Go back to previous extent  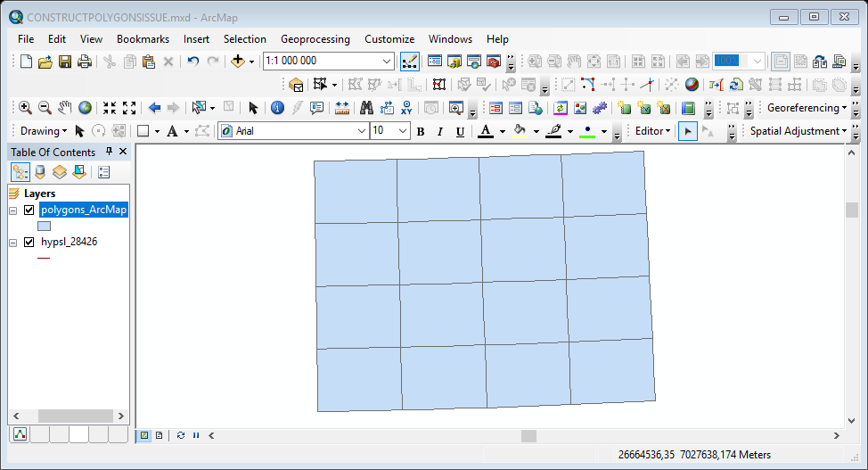pos(154,108)
